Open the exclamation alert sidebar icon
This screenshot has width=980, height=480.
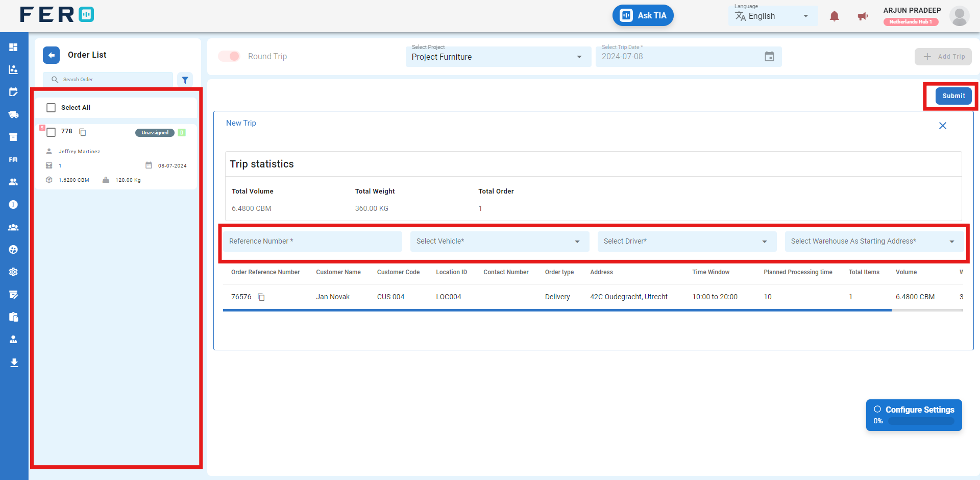click(x=13, y=204)
